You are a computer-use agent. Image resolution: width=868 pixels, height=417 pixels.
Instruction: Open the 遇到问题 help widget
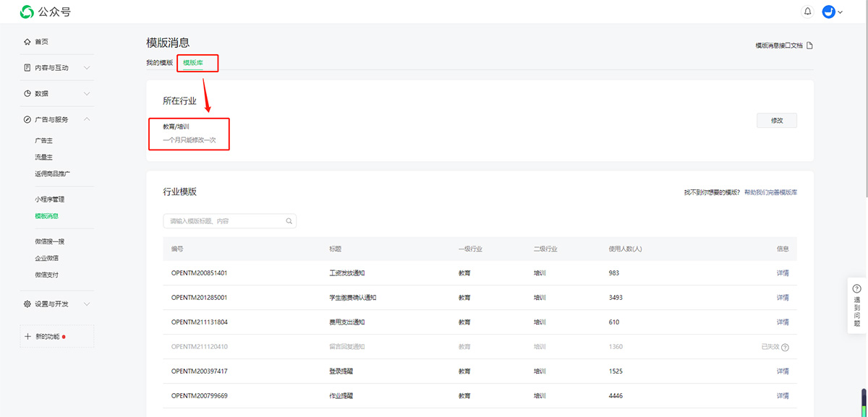coord(856,305)
